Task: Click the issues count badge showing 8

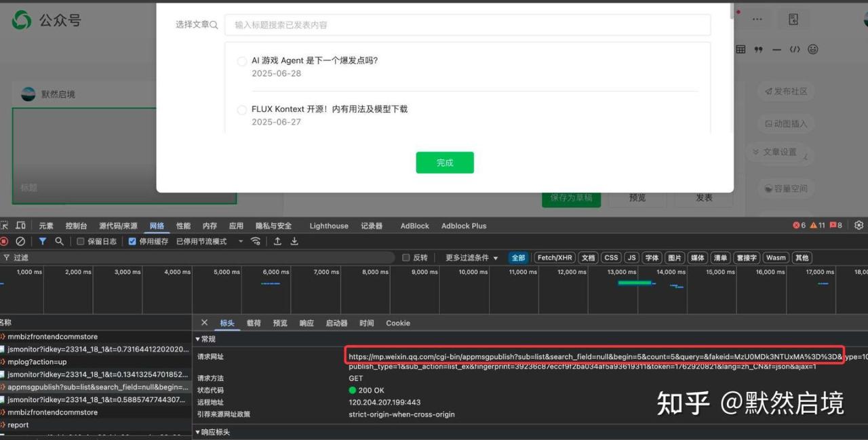Action: coord(836,226)
